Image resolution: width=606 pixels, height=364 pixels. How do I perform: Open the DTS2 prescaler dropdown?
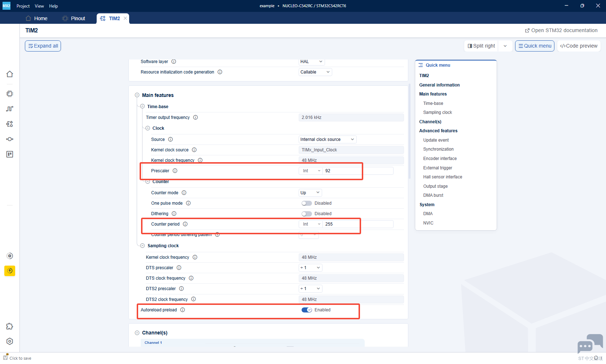click(310, 289)
